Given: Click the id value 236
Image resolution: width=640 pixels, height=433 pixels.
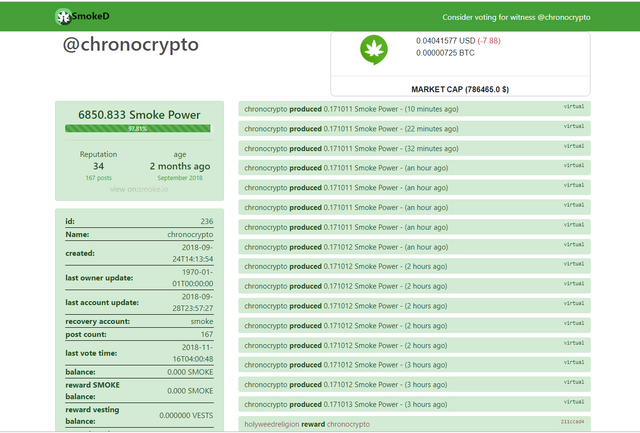Looking at the screenshot, I should [x=207, y=221].
